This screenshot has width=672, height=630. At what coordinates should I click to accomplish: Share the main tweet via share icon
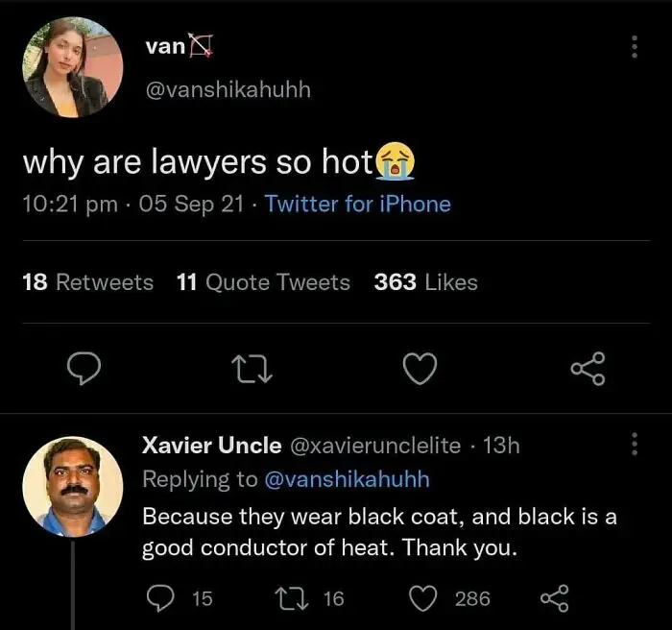click(588, 369)
